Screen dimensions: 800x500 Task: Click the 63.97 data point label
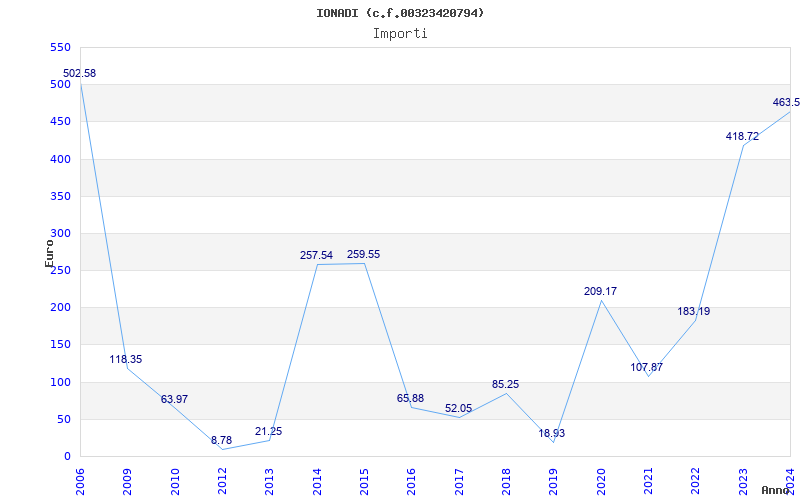(x=174, y=399)
